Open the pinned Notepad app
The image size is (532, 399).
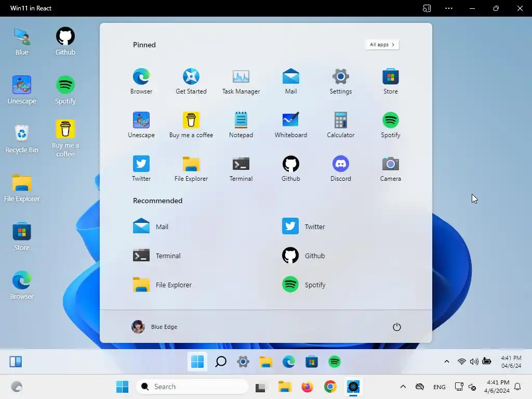click(241, 125)
